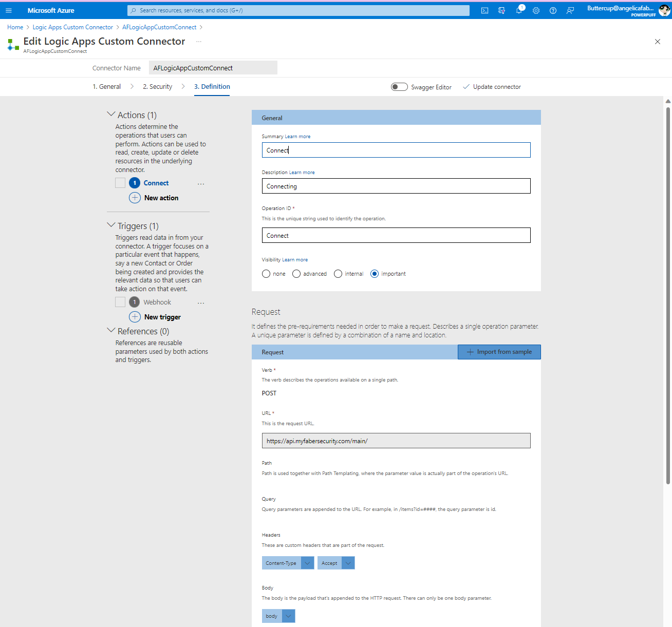This screenshot has width=672, height=627.
Task: Click the Buttercup account avatar
Action: coord(664,10)
